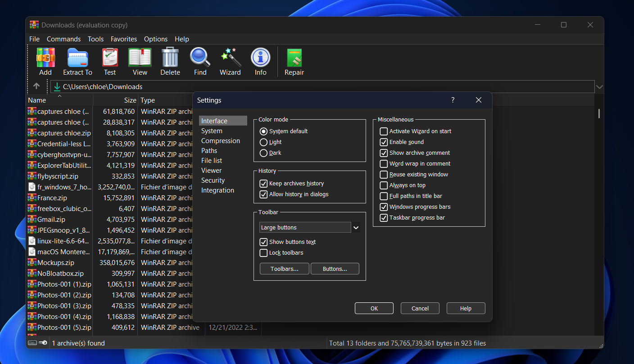Viewport: 634px width, 364px height.
Task: Click the Repair archive icon
Action: tap(294, 61)
